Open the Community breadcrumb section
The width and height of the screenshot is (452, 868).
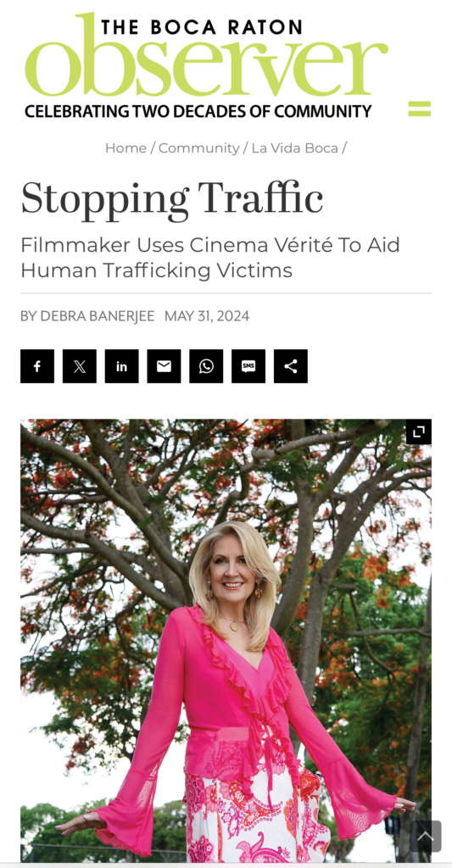[x=198, y=148]
